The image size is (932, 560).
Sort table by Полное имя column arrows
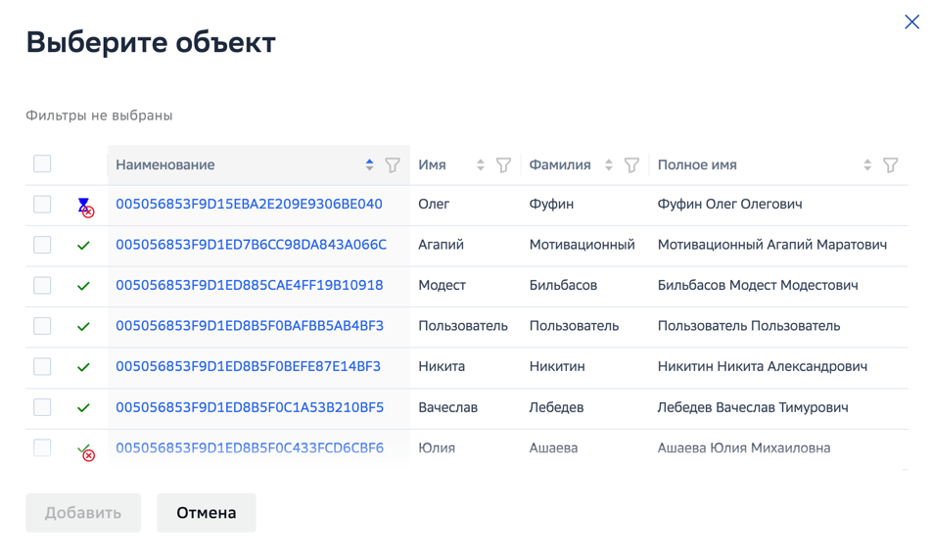[867, 164]
